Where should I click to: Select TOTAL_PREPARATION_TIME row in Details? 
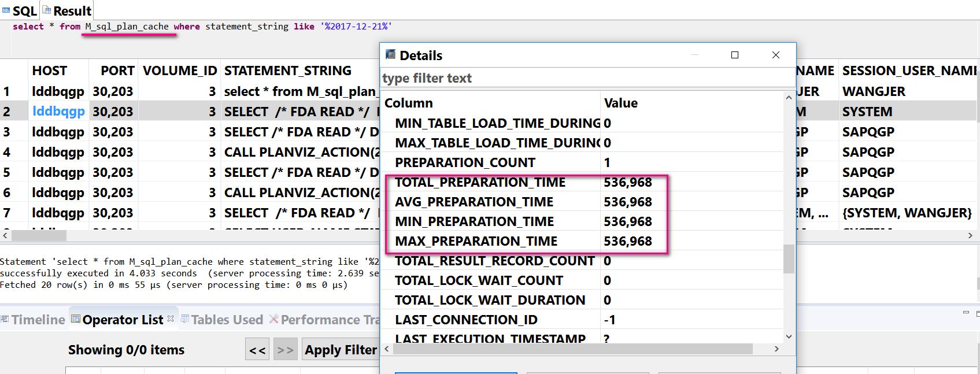pyautogui.click(x=582, y=182)
